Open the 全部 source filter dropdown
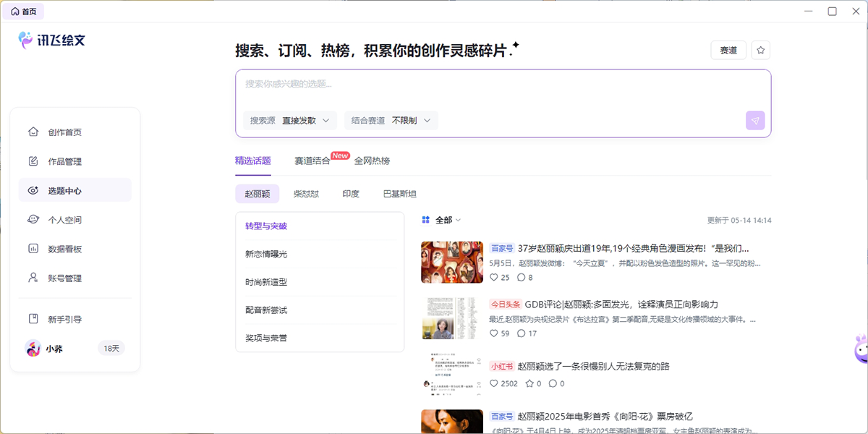 tap(441, 220)
